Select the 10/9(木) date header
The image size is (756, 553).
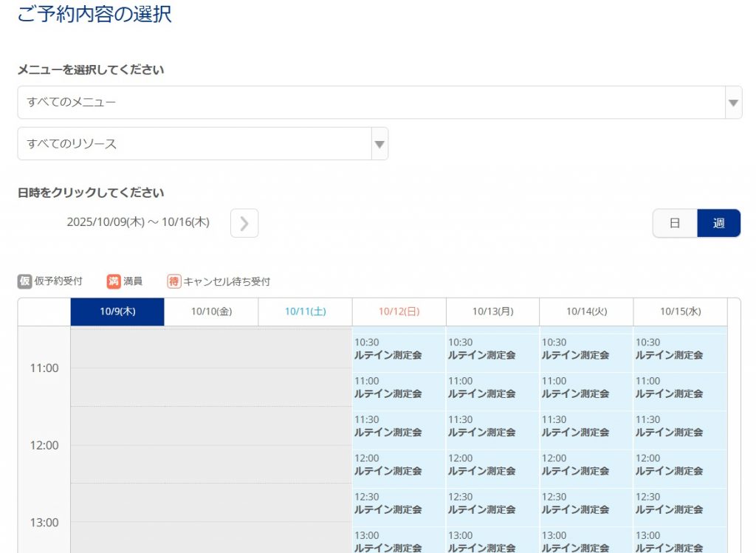117,312
